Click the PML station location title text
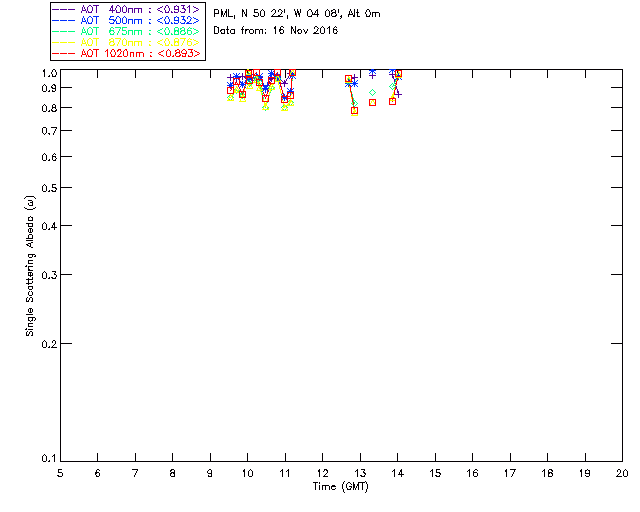 click(297, 14)
